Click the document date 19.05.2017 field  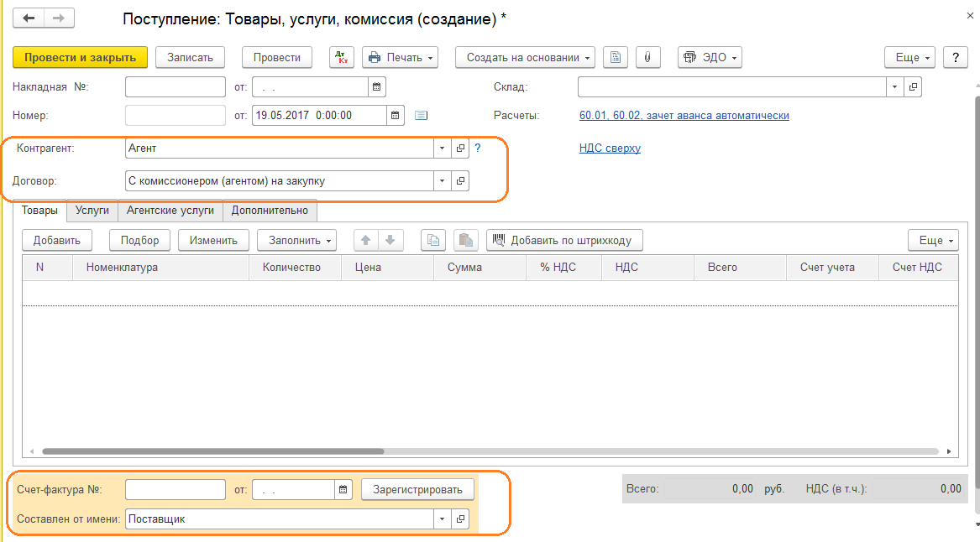319,116
